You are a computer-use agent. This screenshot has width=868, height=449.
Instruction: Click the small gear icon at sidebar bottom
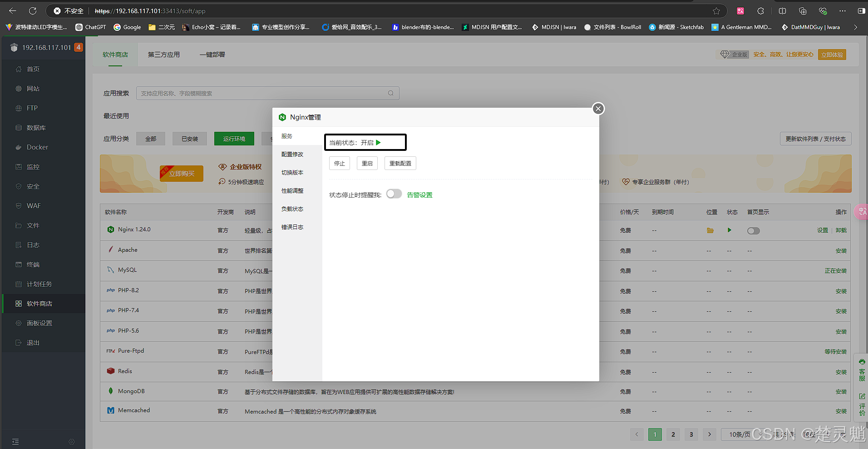click(72, 442)
